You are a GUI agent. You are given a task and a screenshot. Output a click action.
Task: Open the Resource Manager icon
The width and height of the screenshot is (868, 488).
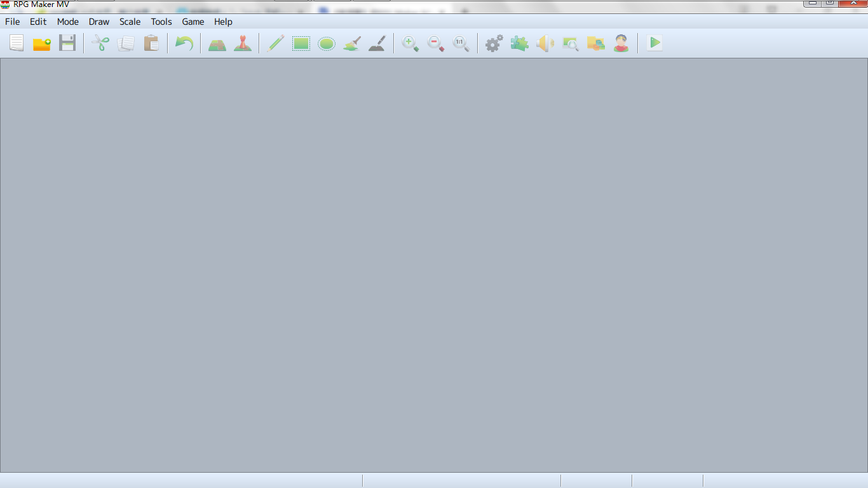(x=596, y=43)
